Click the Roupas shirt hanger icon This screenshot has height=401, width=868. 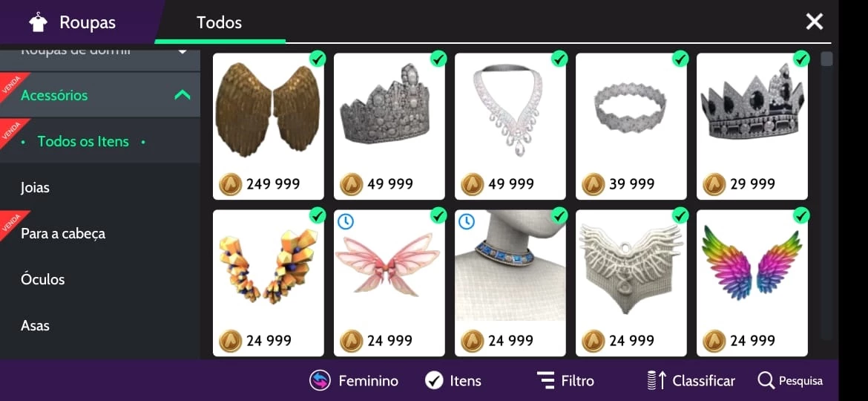tap(38, 22)
